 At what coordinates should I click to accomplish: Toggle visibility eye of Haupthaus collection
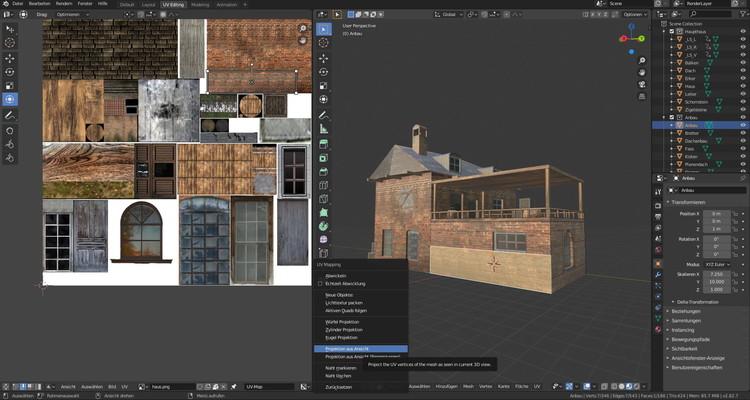tap(743, 31)
